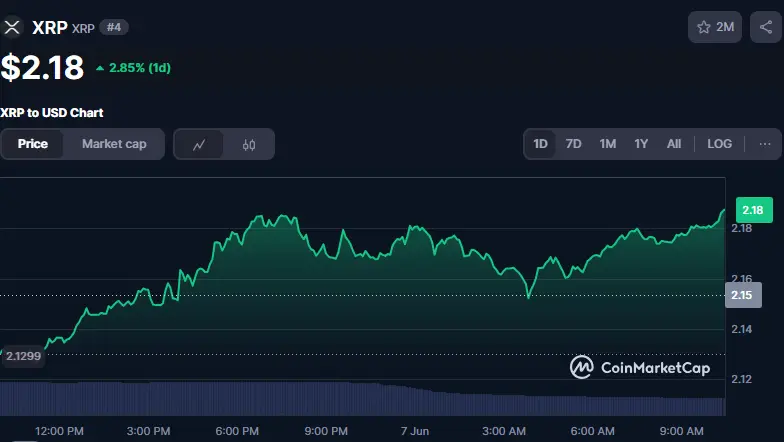Click the XRP to USD Chart heading
784x442 pixels.
coord(52,112)
